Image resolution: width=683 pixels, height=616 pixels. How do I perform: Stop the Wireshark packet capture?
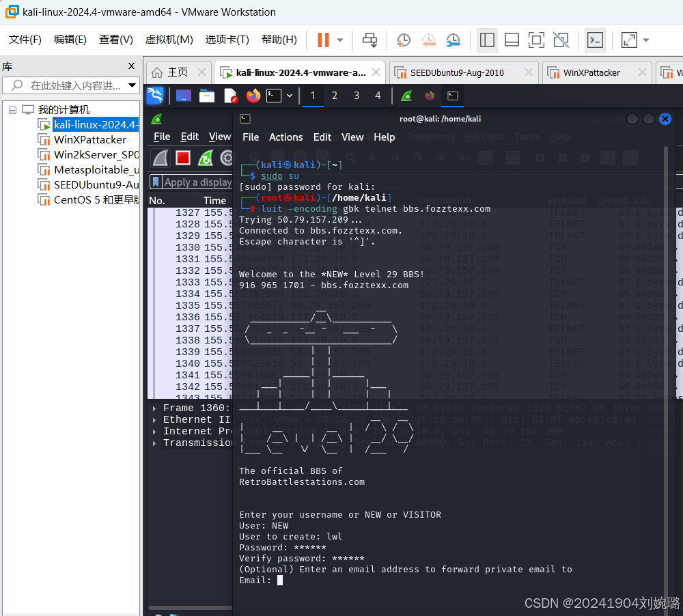[183, 158]
